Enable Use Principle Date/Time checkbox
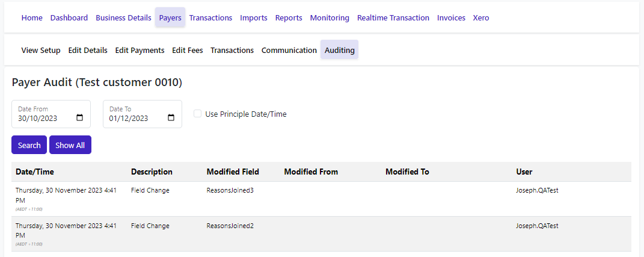 click(x=197, y=114)
